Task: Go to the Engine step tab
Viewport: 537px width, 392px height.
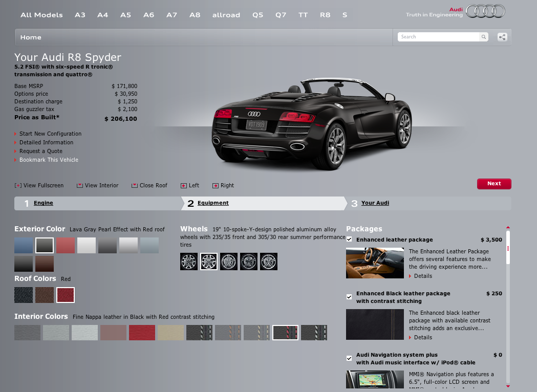Action: (x=44, y=203)
